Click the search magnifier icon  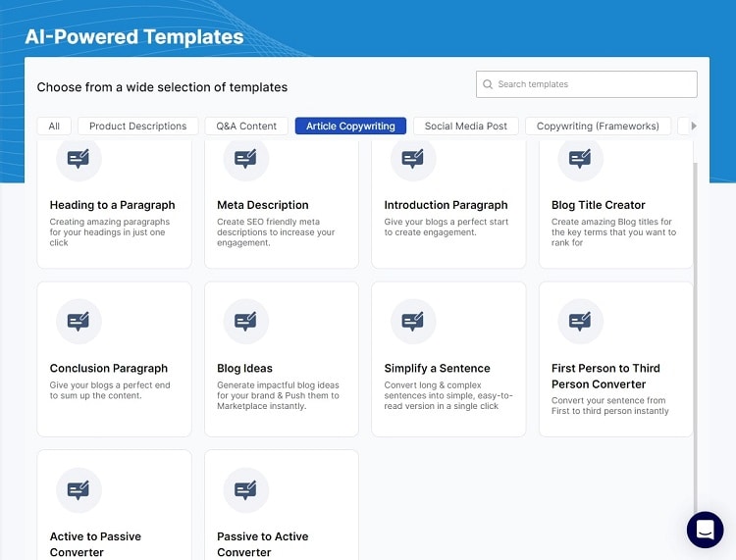[488, 84]
